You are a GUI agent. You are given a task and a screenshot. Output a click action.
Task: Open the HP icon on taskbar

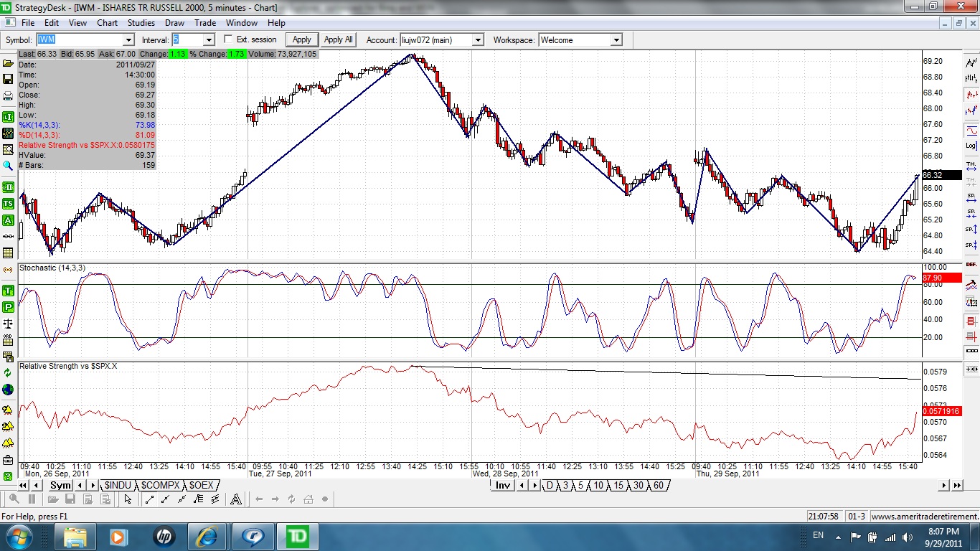[x=164, y=536]
